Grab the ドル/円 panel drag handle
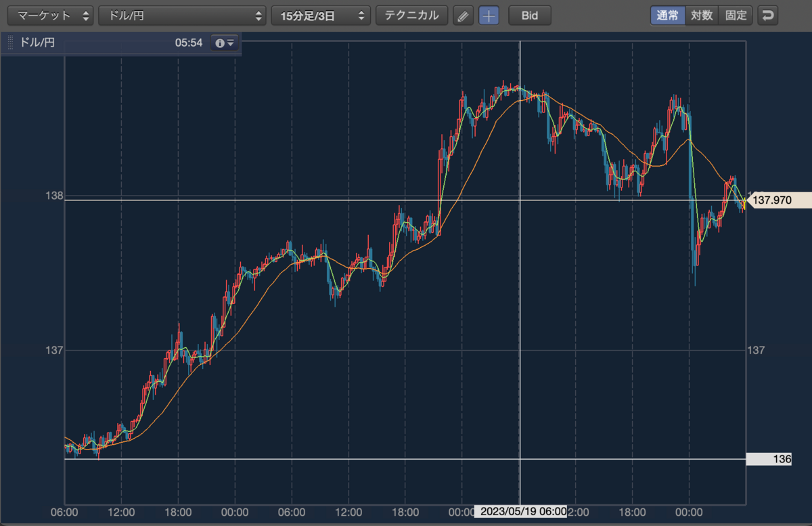This screenshot has height=526, width=812. coord(10,43)
